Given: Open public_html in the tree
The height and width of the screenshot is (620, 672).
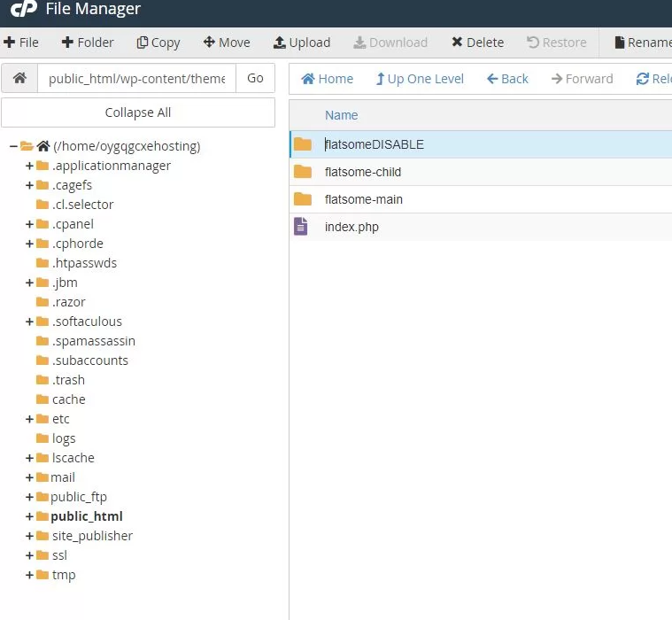Looking at the screenshot, I should point(87,516).
